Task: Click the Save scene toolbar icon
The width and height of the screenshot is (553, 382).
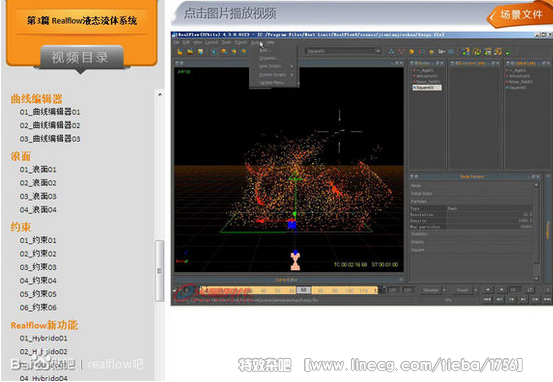Action: 200,52
